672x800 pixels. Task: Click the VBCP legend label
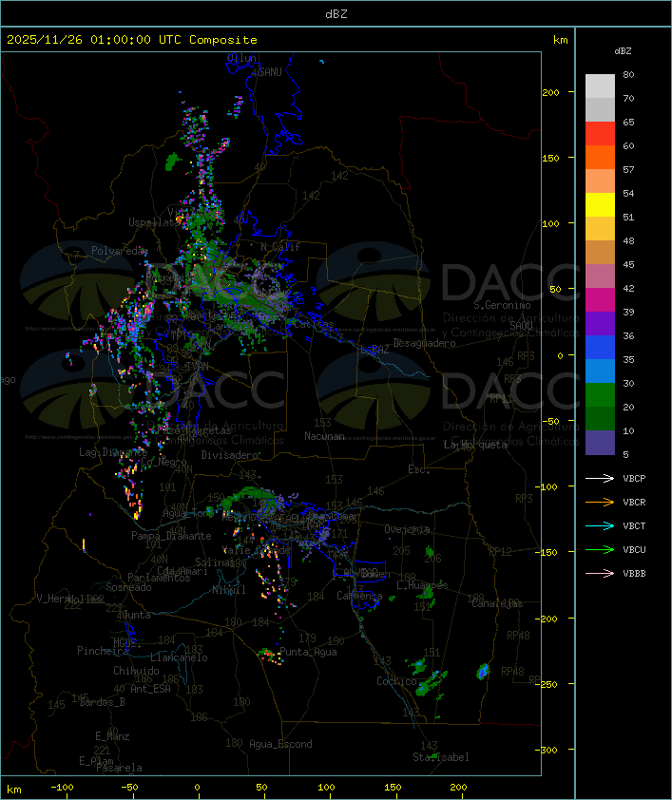click(x=634, y=479)
